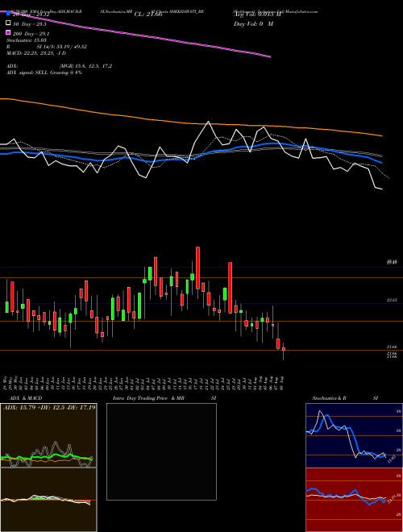The image size is (403, 532).
Task: Click the last red candlestick near 21.66
Action: click(x=284, y=349)
